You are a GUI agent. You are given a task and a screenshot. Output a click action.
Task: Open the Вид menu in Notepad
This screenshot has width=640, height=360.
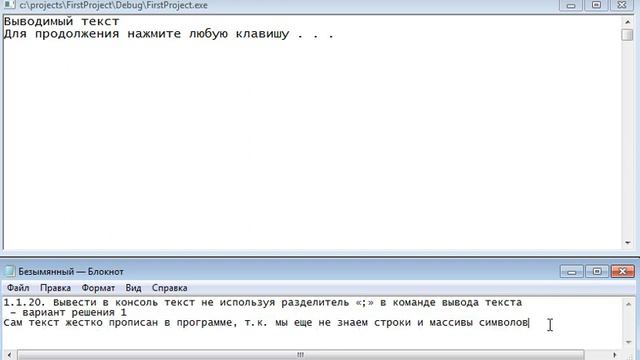click(133, 288)
